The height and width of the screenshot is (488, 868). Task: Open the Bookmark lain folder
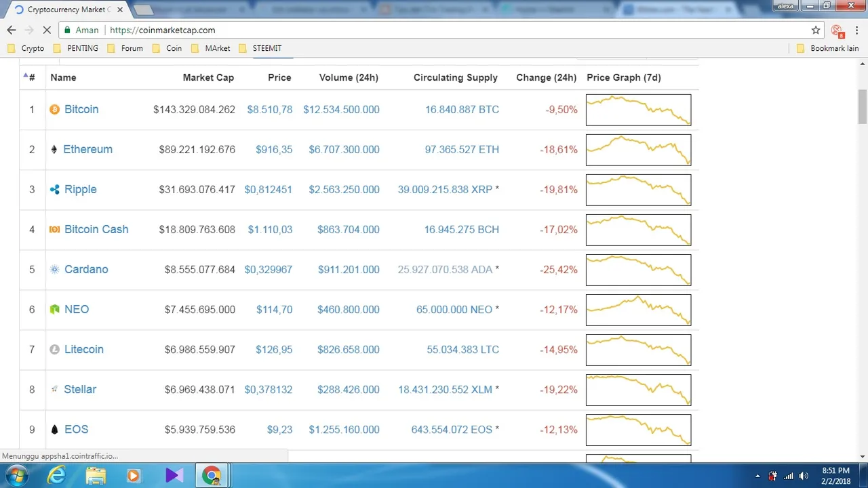point(827,48)
